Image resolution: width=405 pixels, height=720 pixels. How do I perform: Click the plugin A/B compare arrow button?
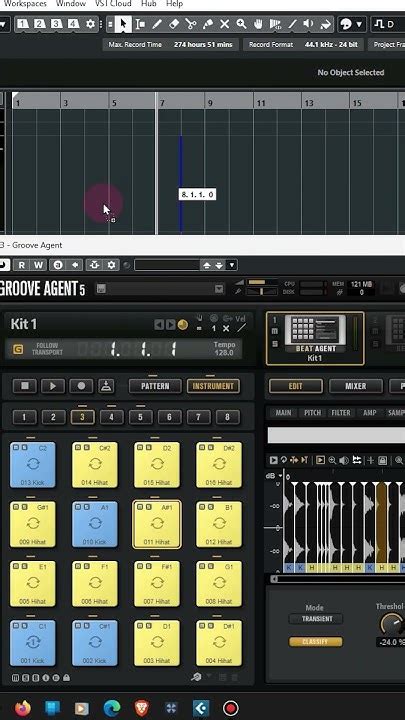pos(75,265)
